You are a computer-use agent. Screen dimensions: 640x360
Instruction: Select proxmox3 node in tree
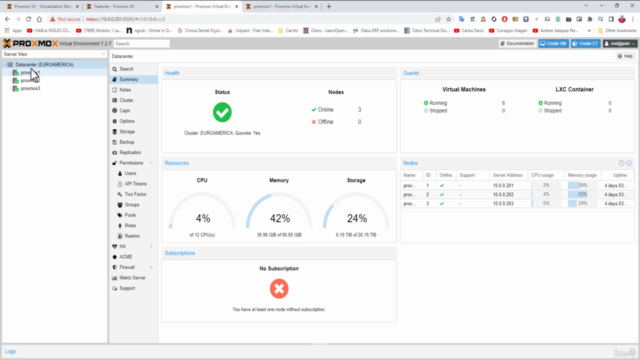pos(30,89)
